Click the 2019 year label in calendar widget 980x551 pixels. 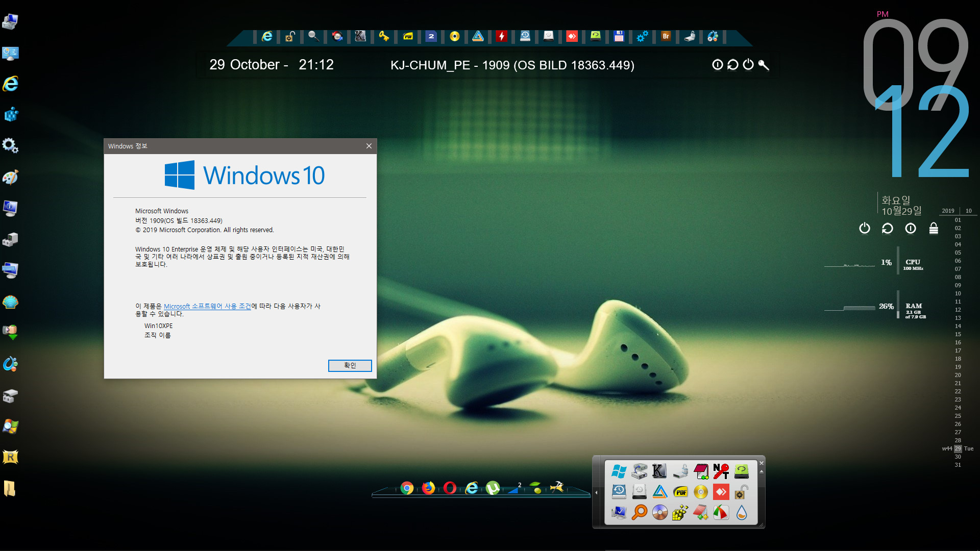tap(948, 211)
